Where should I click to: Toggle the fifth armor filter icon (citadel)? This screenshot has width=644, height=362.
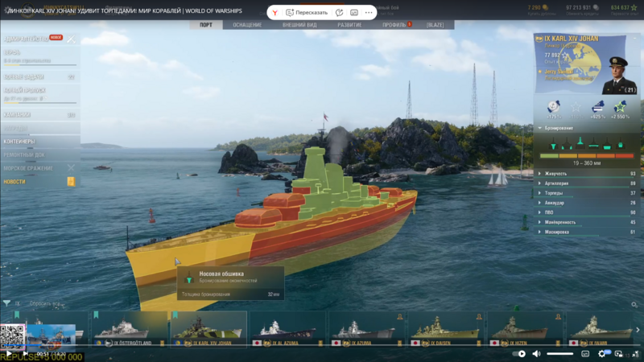[607, 144]
